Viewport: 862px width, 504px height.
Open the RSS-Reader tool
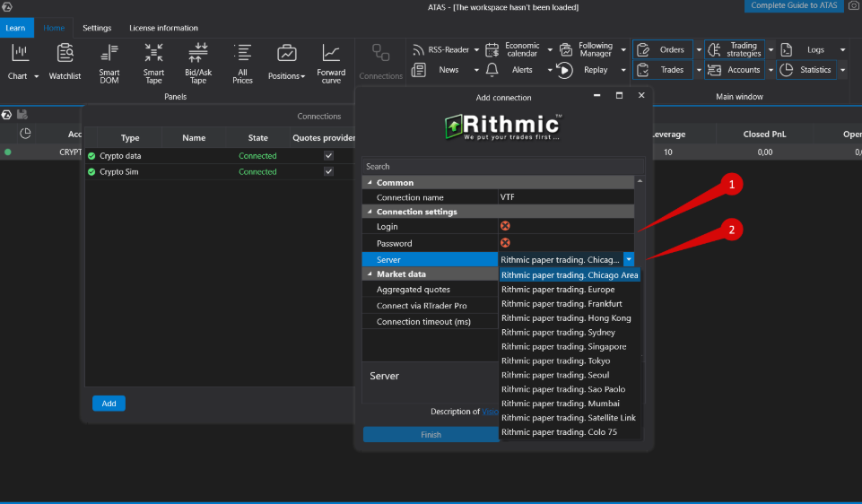click(x=441, y=49)
